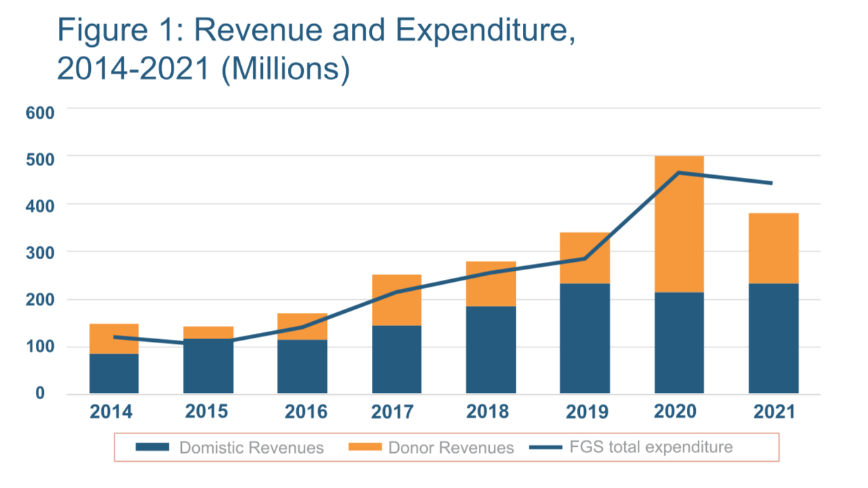
Task: Select the 2020 orange donor revenue segment
Action: (679, 225)
